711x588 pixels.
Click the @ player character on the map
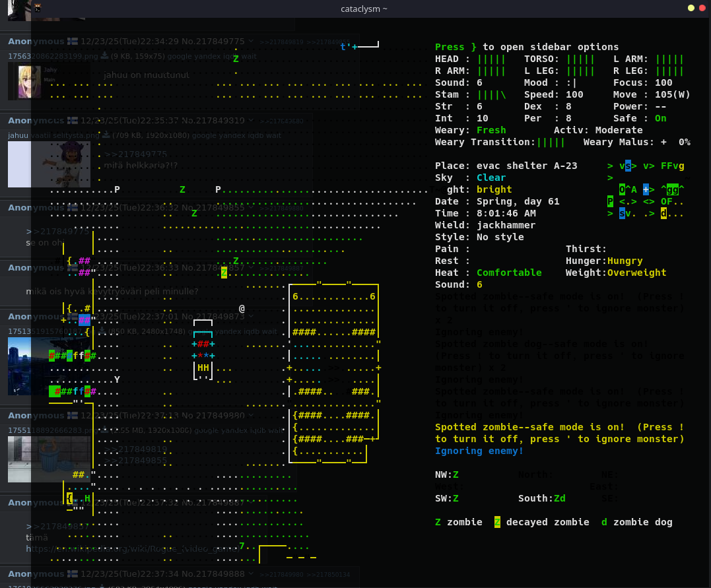click(x=242, y=309)
